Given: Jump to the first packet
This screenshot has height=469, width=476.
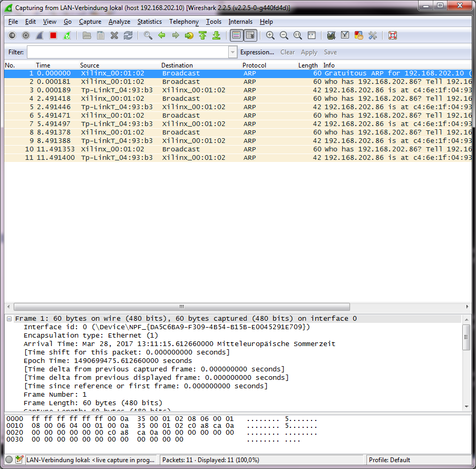Looking at the screenshot, I should (x=203, y=35).
